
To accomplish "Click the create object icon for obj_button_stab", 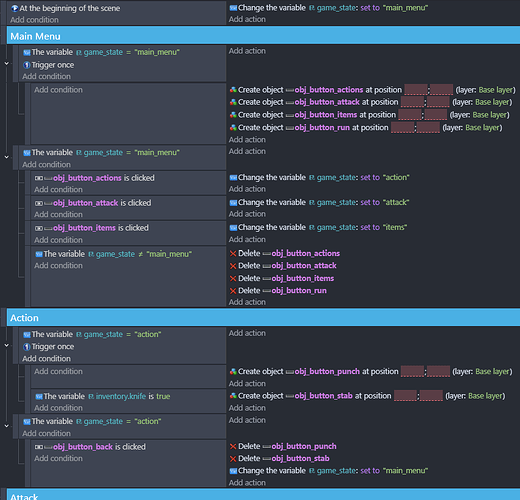I will (233, 396).
